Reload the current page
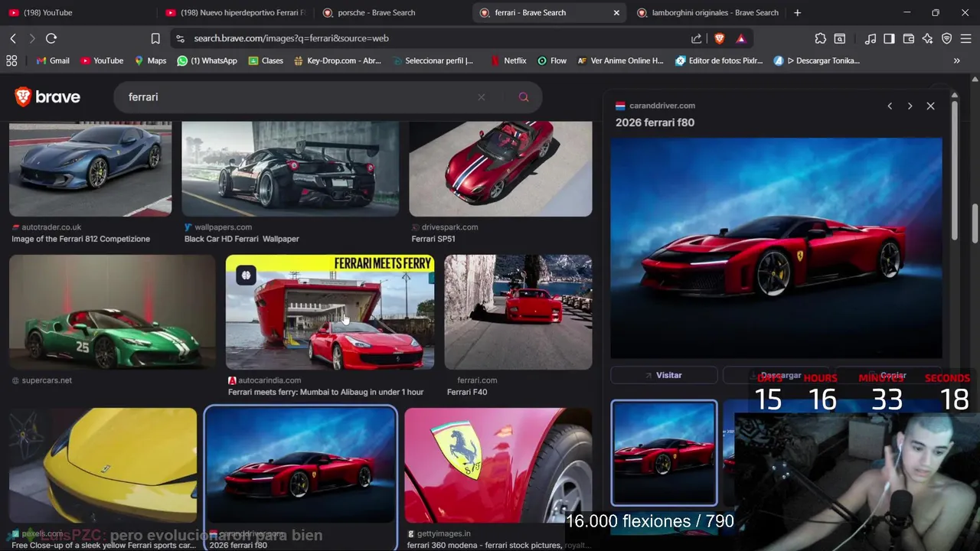This screenshot has height=551, width=980. 51,38
